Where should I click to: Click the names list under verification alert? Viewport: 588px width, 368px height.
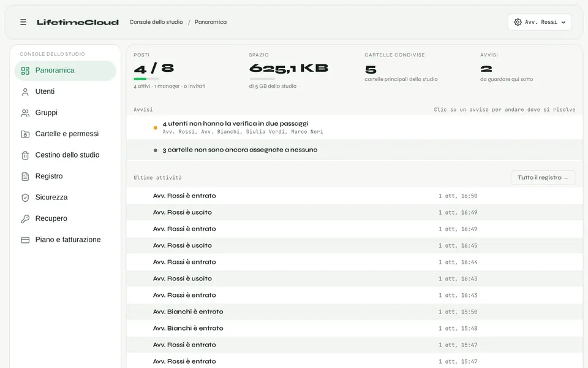243,132
